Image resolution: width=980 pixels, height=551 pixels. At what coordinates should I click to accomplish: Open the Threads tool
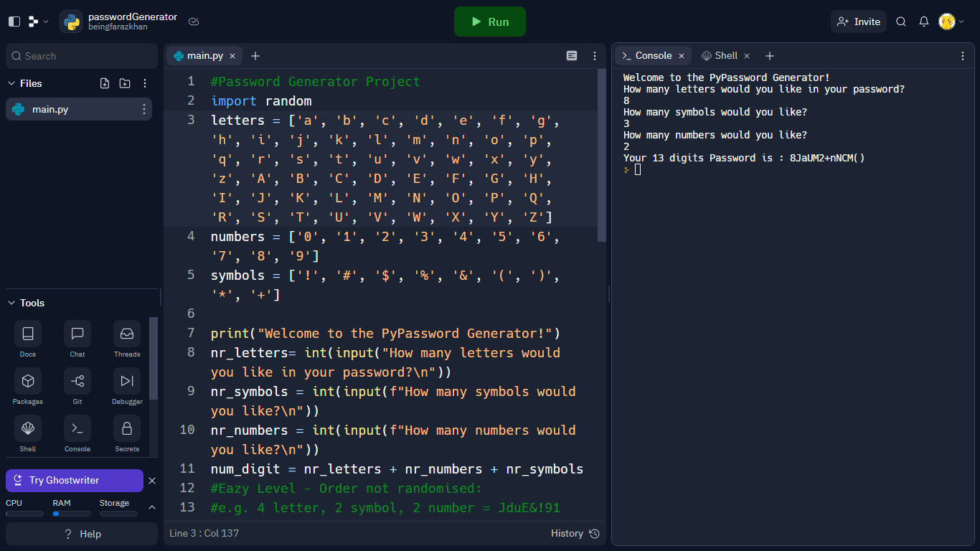click(x=127, y=339)
